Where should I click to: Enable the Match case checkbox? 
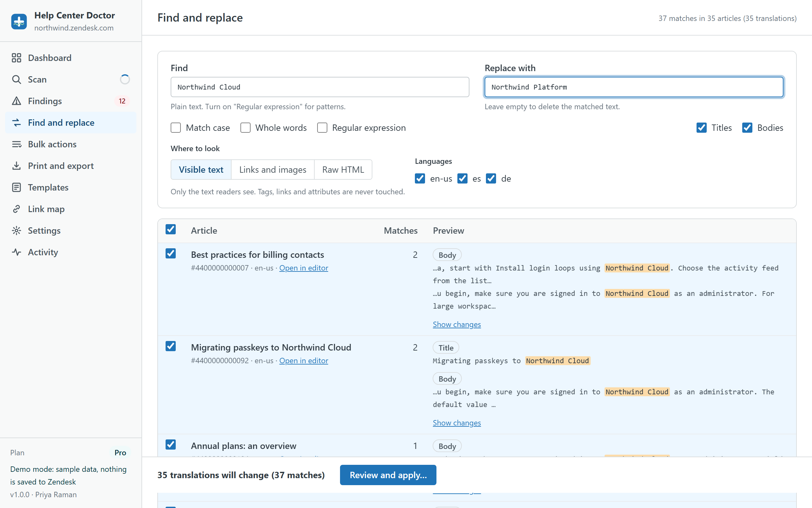tap(176, 128)
